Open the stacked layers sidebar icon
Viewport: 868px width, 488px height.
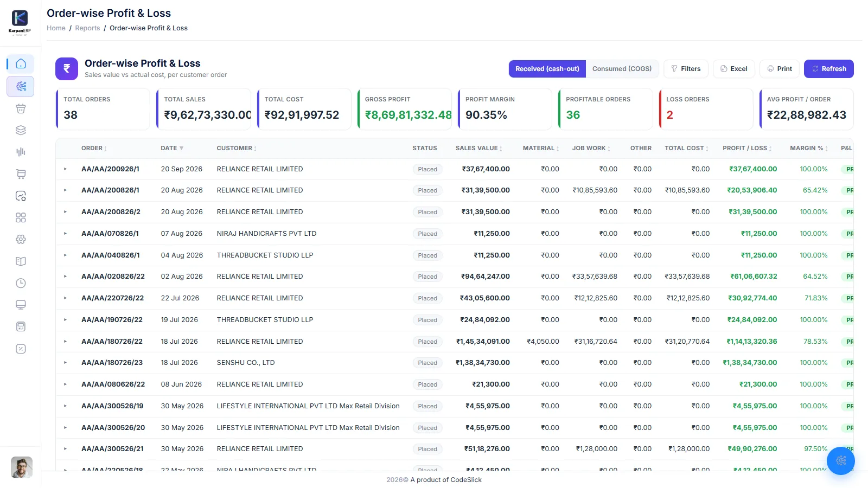[21, 130]
